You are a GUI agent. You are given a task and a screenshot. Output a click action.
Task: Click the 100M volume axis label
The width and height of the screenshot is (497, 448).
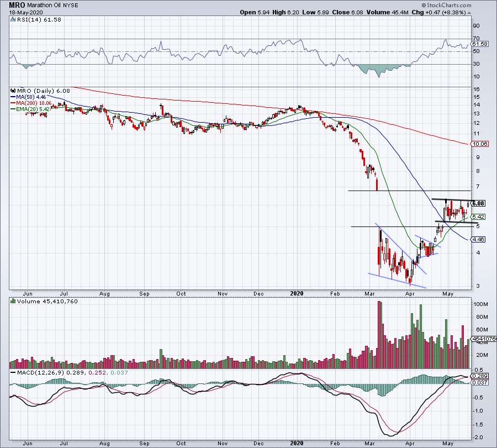click(480, 304)
